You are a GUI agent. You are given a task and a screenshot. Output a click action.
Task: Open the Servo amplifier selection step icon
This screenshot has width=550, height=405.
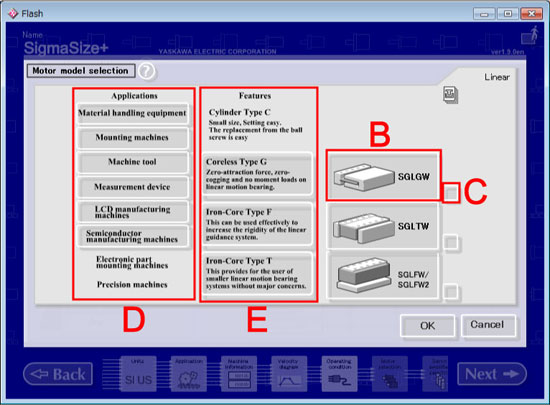pyautogui.click(x=435, y=374)
